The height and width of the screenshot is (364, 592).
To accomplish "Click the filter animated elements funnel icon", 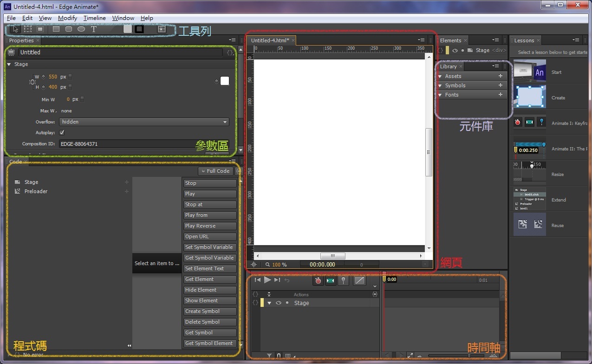I will point(269,356).
